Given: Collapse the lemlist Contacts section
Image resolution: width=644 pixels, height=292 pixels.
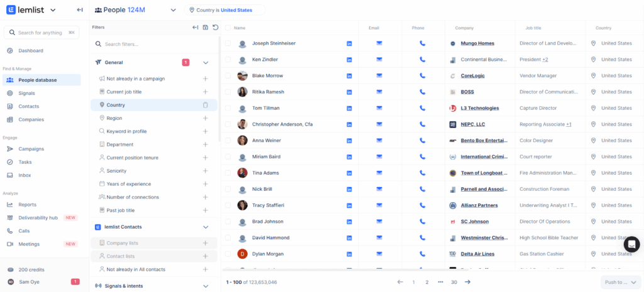Looking at the screenshot, I should pos(206,227).
